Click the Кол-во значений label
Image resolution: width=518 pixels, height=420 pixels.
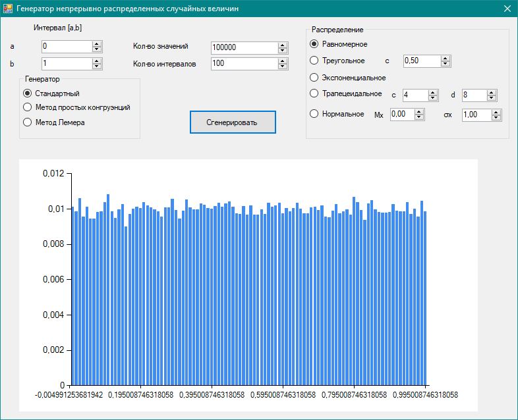click(x=161, y=46)
